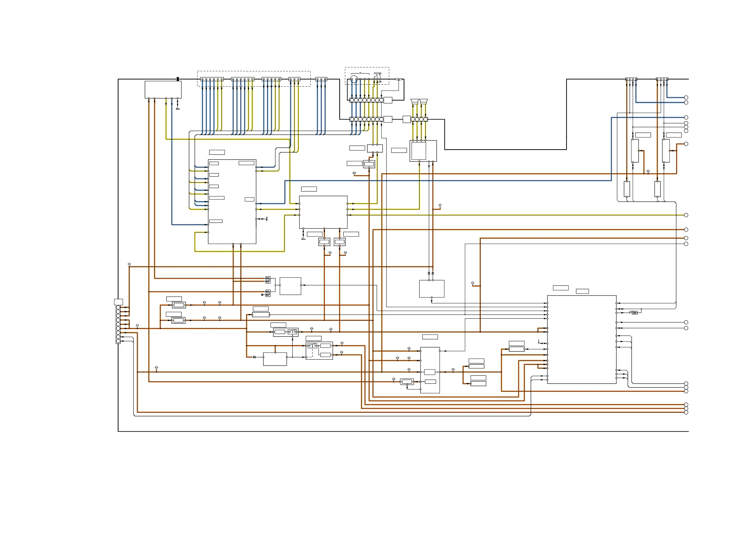Click the yellow line's terminal circle at the right edge
Screen dimensions: 756x534
(x=686, y=215)
